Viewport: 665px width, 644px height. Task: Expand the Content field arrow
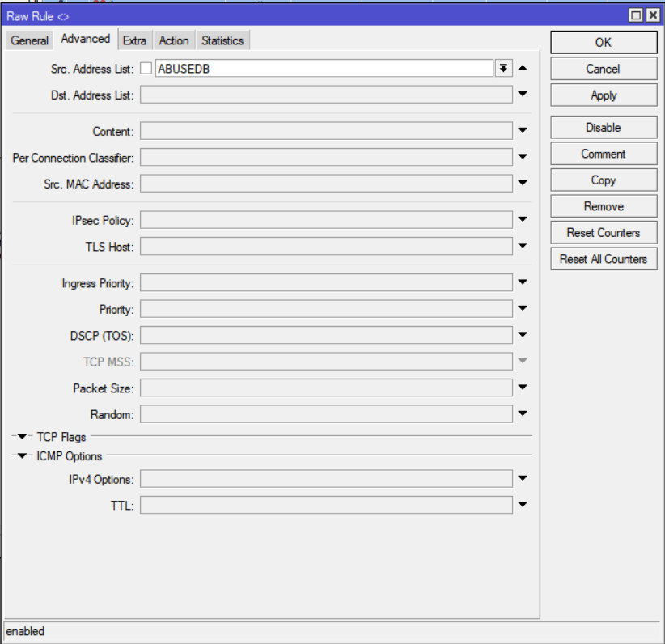(523, 131)
